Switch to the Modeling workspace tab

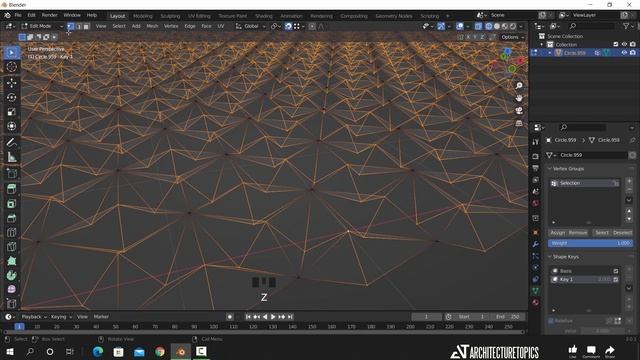coord(142,16)
